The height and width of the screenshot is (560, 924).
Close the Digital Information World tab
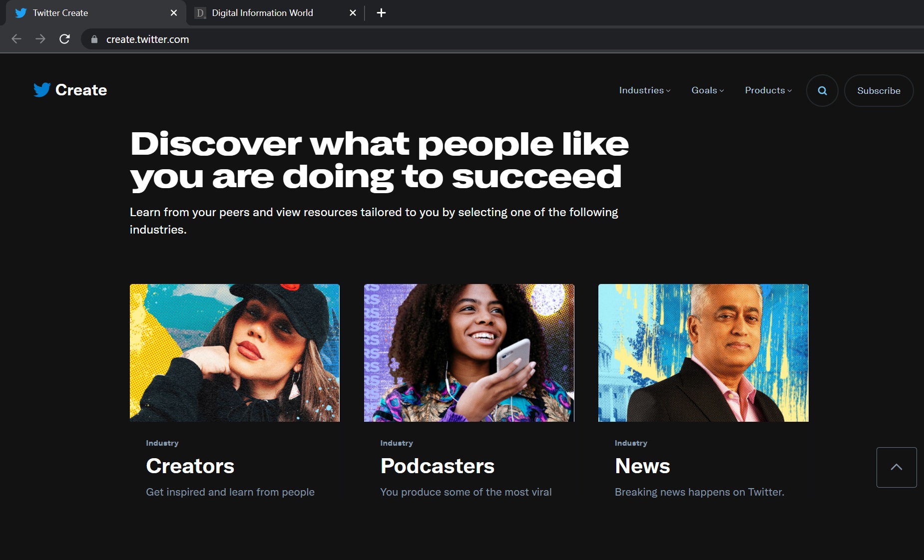(353, 13)
